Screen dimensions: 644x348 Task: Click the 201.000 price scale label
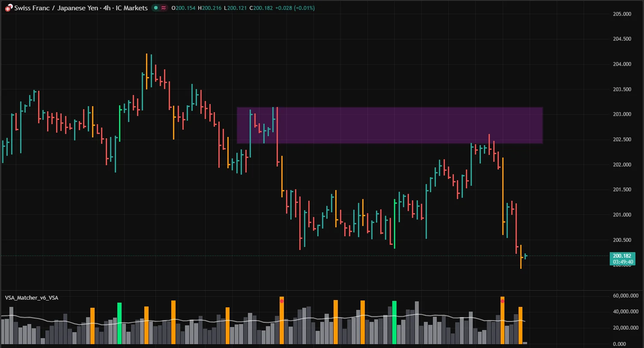[622, 215]
